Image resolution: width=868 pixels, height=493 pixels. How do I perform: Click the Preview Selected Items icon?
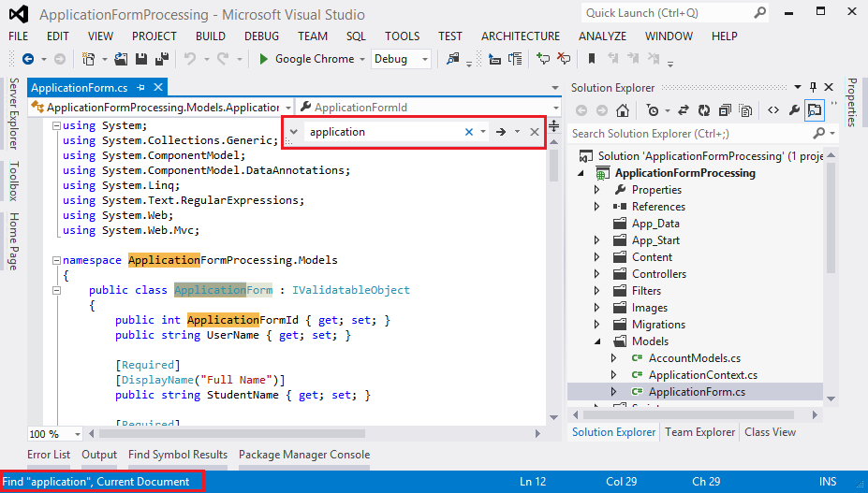pos(815,110)
